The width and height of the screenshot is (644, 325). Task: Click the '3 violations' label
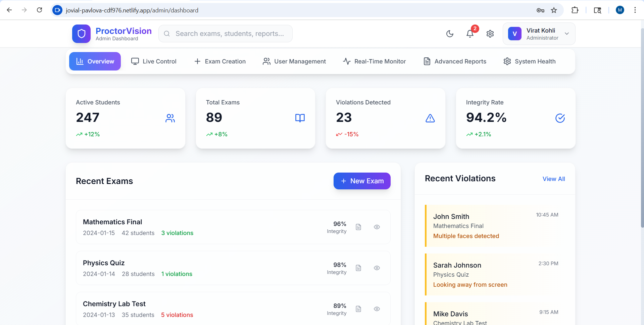(x=177, y=233)
